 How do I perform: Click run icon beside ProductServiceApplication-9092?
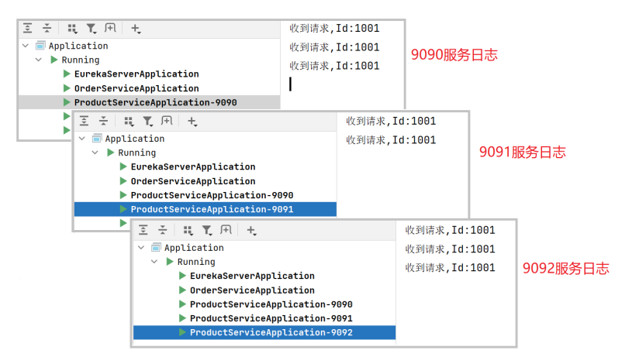pyautogui.click(x=182, y=332)
